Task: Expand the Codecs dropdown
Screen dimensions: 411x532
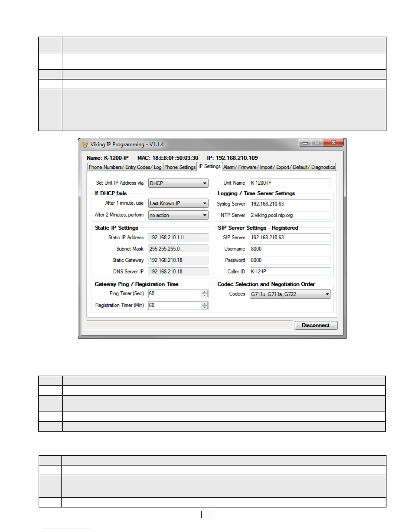Action: pos(290,294)
